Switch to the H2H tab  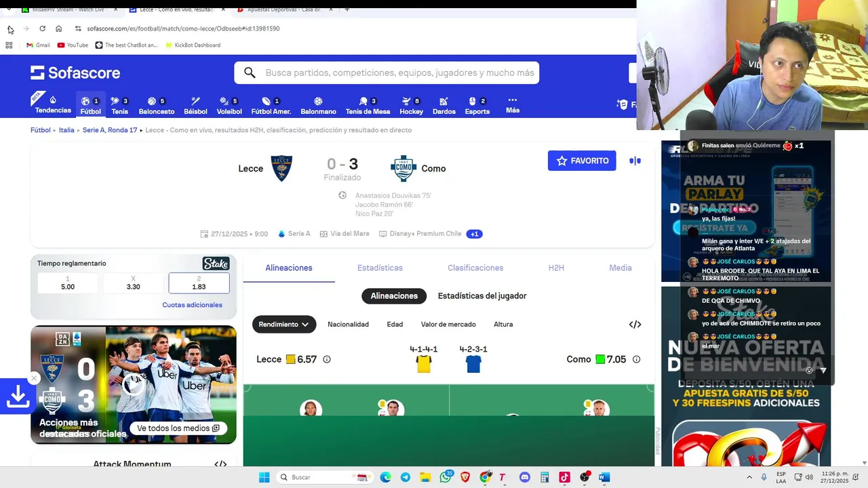(x=556, y=268)
